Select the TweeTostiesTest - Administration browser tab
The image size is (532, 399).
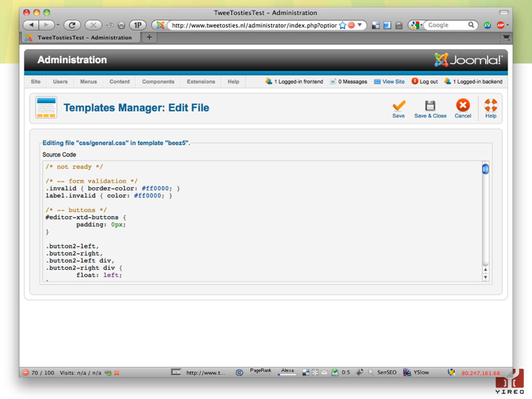82,38
